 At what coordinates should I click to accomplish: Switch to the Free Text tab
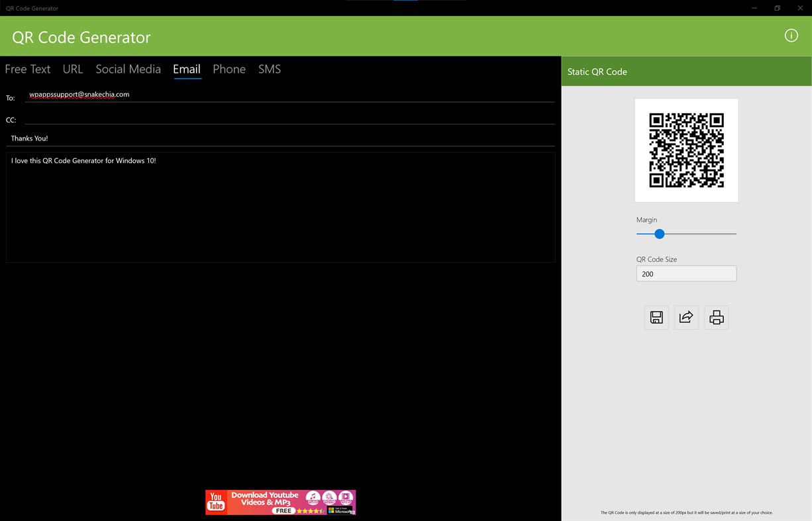click(27, 69)
